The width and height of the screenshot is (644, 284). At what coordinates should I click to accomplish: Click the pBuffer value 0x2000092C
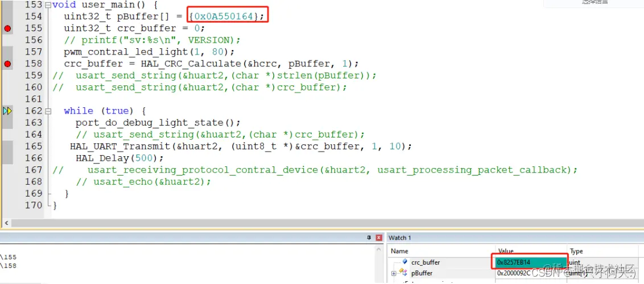[514, 273]
